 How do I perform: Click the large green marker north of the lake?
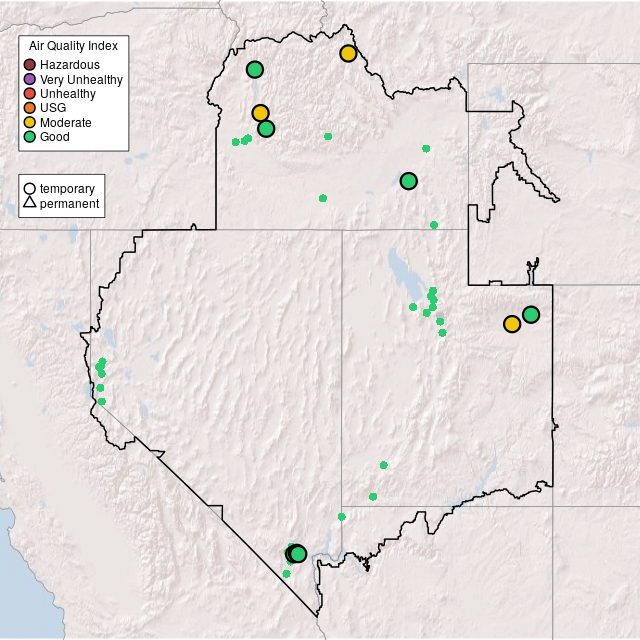tap(408, 181)
